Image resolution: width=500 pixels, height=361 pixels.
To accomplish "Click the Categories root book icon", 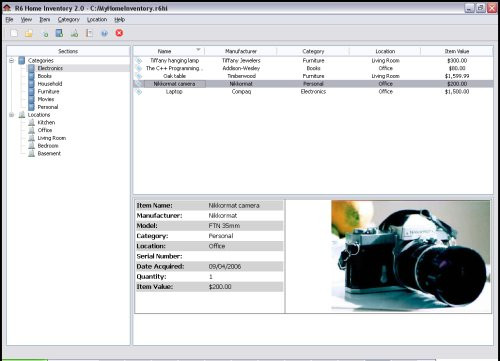I will coord(22,60).
